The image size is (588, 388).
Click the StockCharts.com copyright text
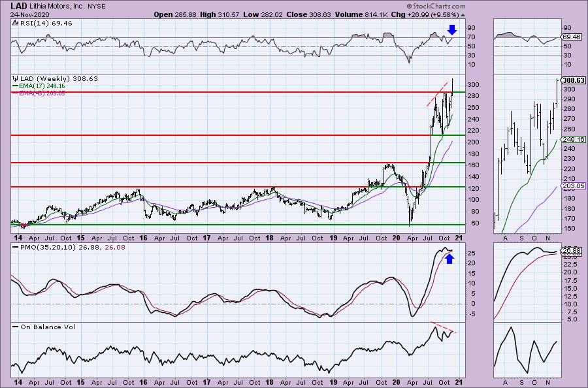click(436, 6)
